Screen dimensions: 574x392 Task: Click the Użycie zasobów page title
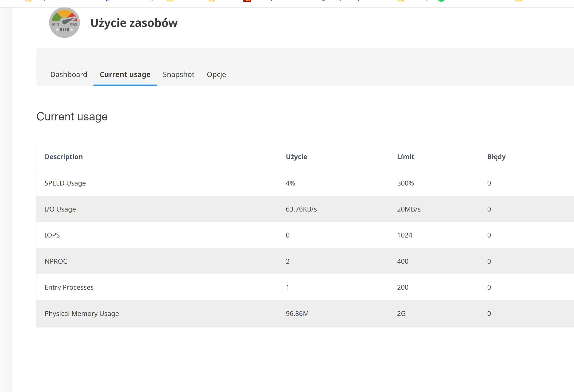pos(134,23)
